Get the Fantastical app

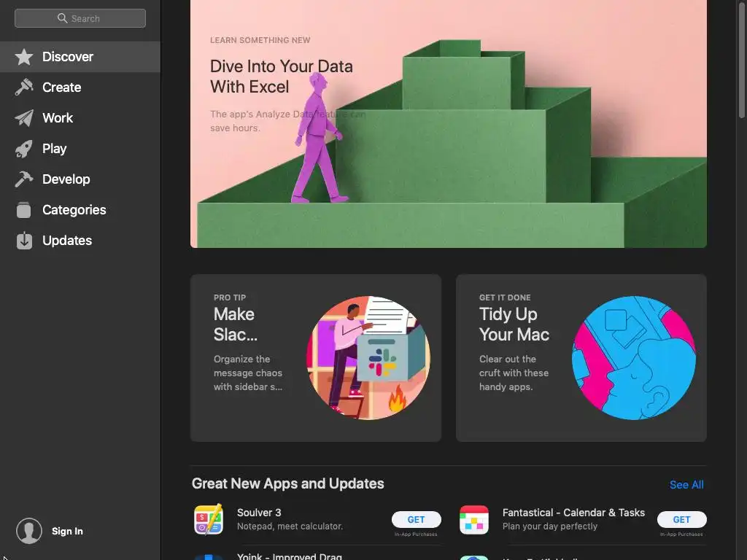[682, 519]
